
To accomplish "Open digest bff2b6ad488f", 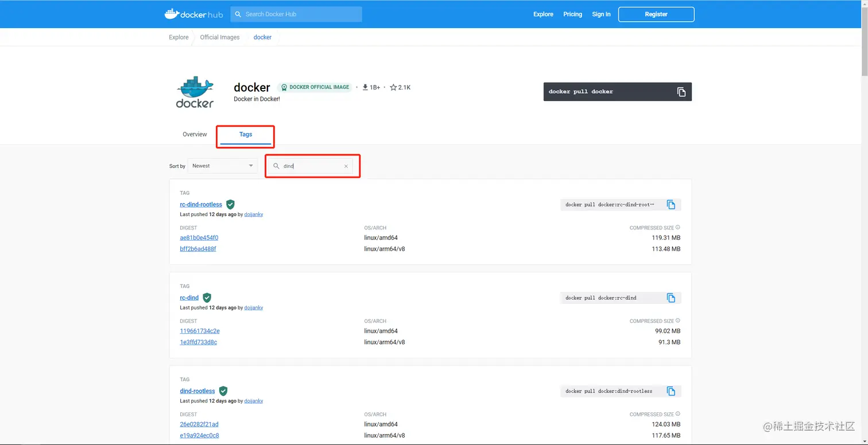I will point(198,249).
